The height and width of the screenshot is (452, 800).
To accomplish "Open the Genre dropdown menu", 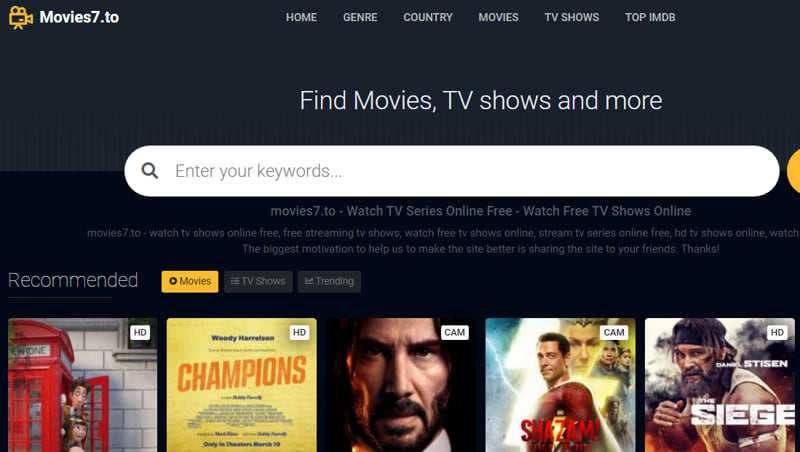I will [x=360, y=17].
